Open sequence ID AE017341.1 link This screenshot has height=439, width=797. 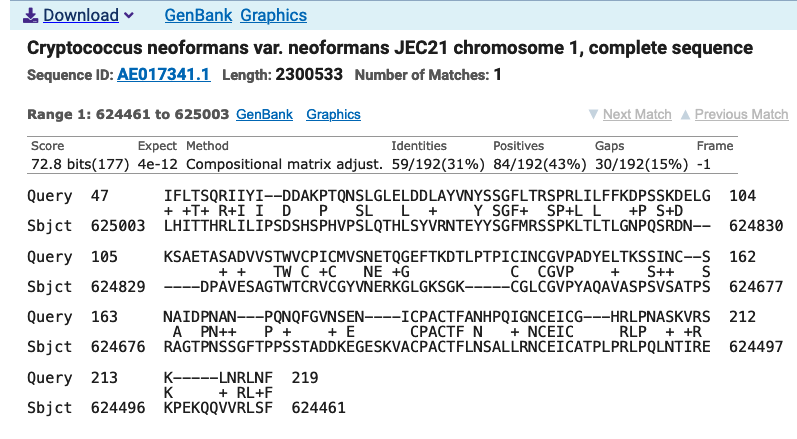[164, 75]
